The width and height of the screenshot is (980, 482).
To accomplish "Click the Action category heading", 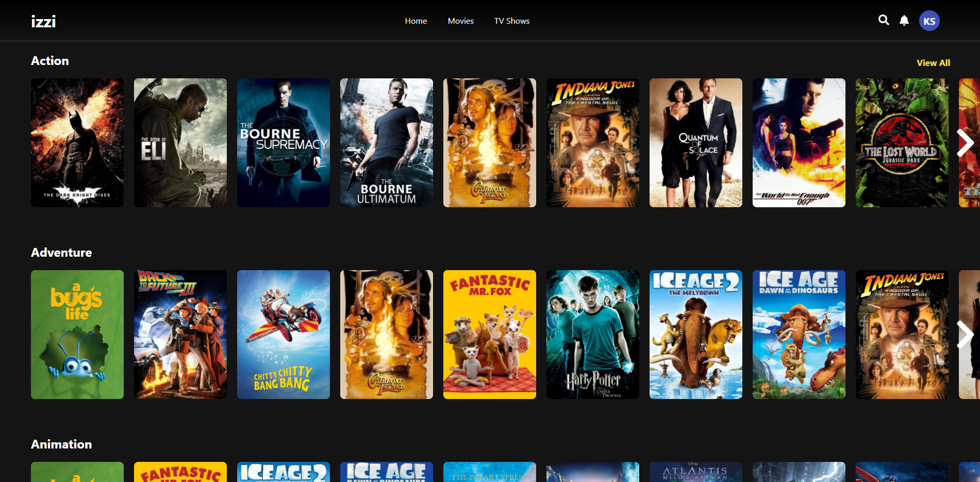I will click(50, 61).
